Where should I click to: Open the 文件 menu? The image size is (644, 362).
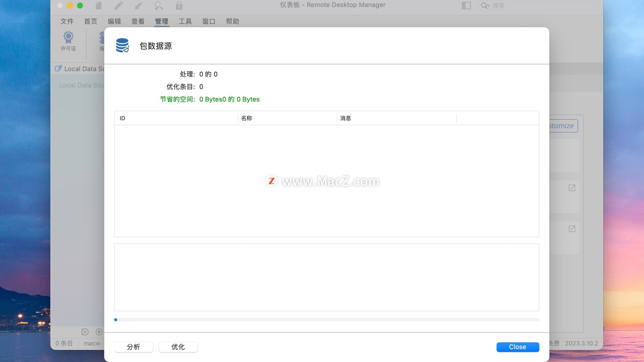(x=67, y=21)
